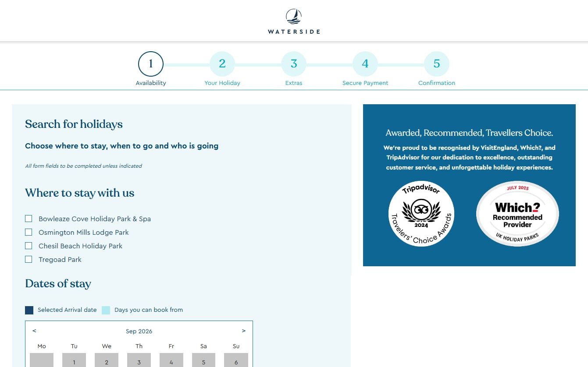The width and height of the screenshot is (588, 367).
Task: Click the Where to stay with us heading
Action: pos(80,193)
